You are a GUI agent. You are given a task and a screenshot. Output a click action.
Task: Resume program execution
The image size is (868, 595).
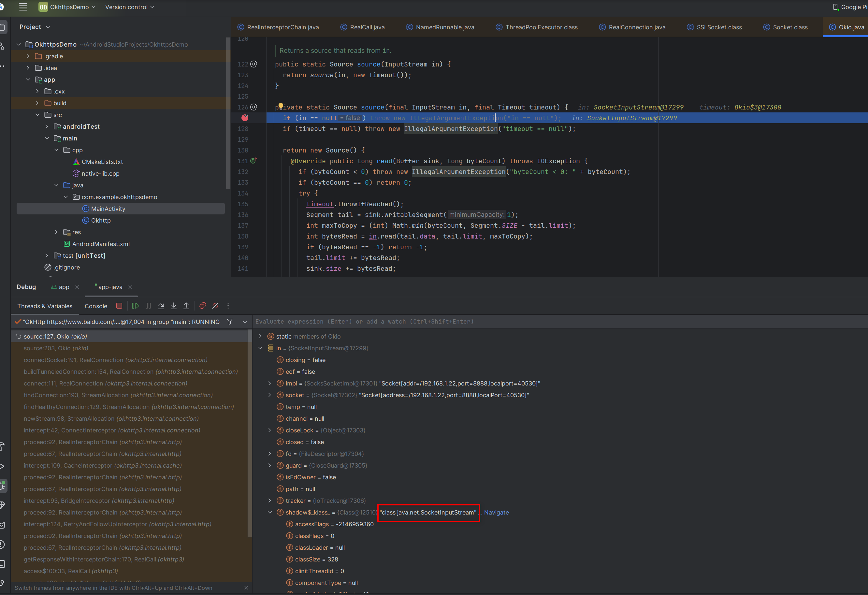pos(135,306)
